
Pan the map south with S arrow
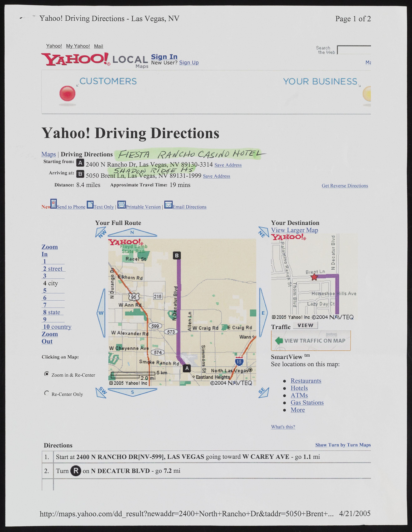tap(132, 392)
